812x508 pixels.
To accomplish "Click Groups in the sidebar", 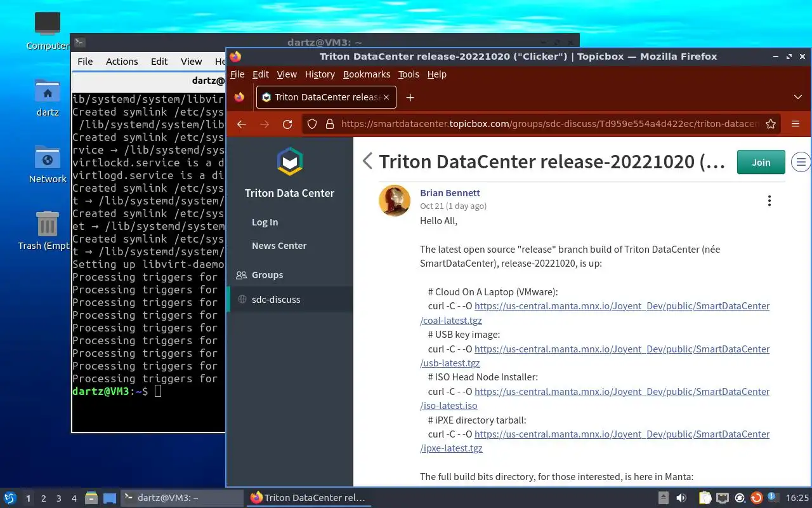I will point(267,275).
